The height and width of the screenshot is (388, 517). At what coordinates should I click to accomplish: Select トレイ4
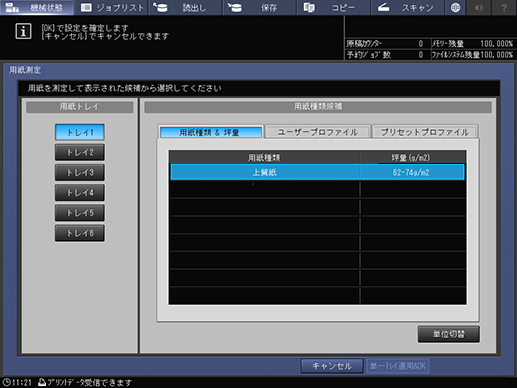[x=80, y=193]
